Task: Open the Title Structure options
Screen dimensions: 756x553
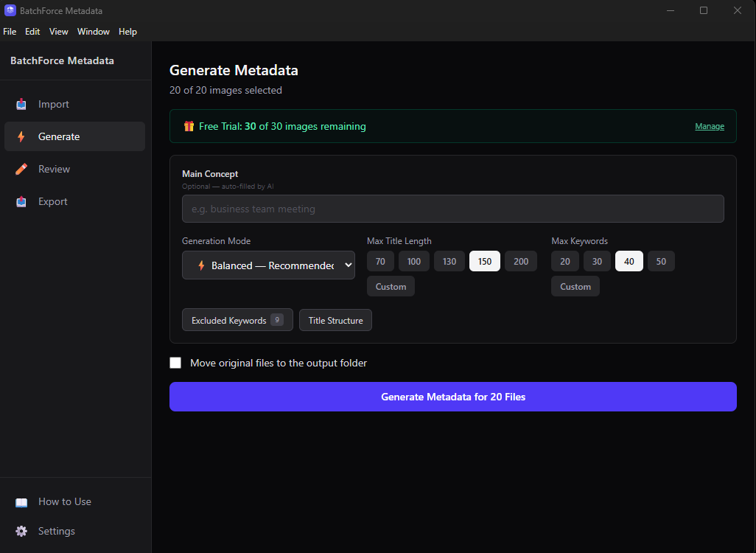Action: pos(335,320)
